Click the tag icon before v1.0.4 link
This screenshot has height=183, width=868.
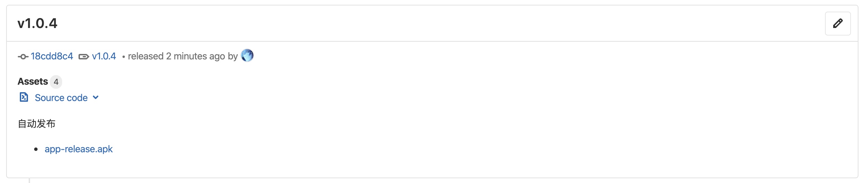[x=84, y=57]
